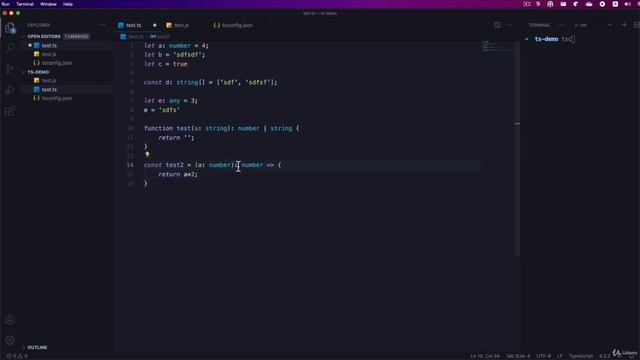
Task: Click the UTF-8 encoding status item
Action: coord(544,356)
